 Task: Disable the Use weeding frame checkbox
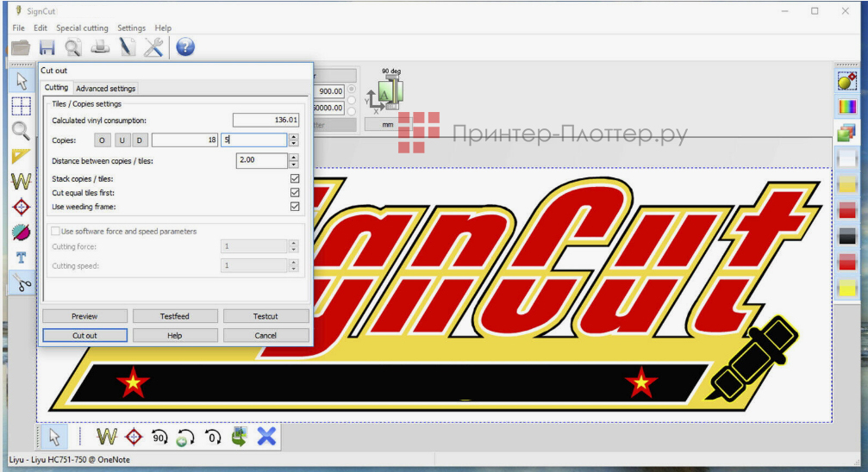tap(295, 207)
